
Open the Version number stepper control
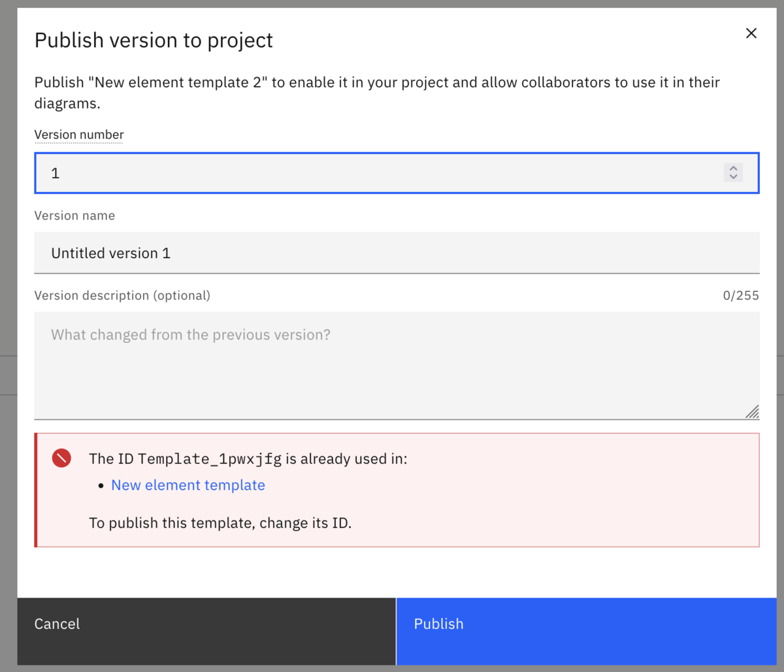(733, 172)
